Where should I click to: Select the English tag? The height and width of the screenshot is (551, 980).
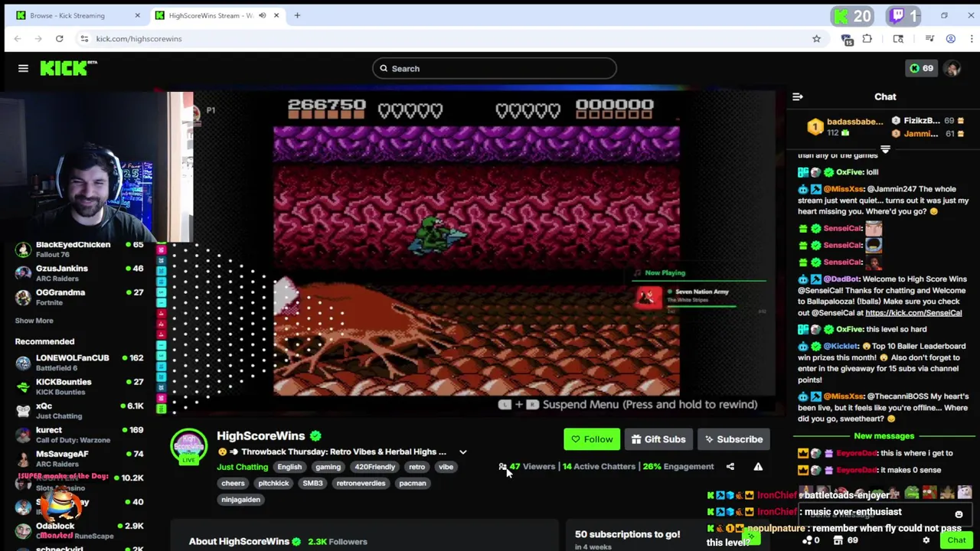coord(289,467)
